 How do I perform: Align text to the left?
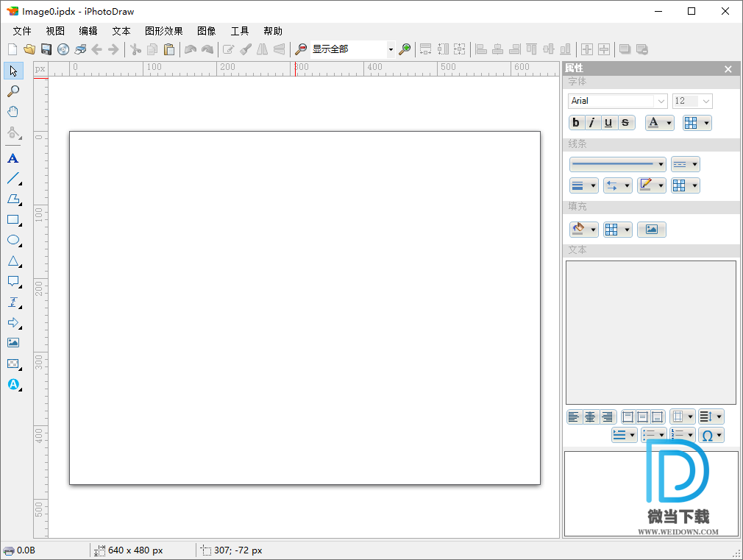coord(575,417)
